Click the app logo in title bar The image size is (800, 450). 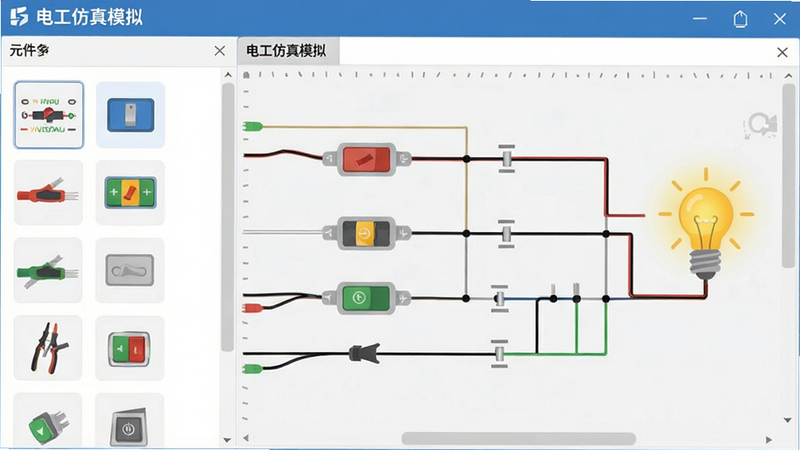click(19, 17)
